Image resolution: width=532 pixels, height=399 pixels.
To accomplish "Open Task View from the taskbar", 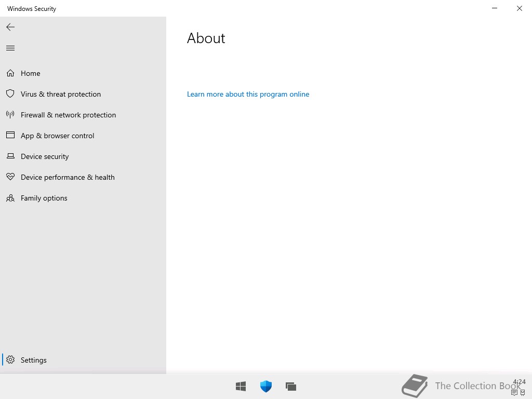I will pos(291,386).
